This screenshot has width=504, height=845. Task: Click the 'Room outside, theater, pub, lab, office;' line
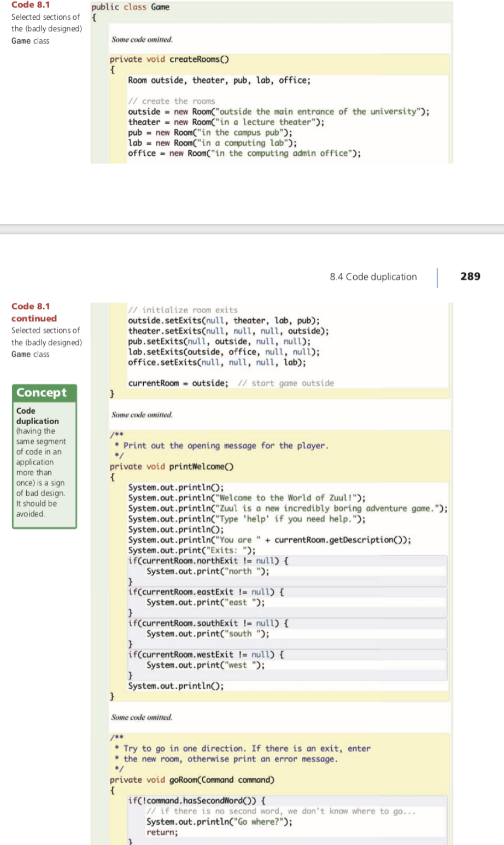(219, 80)
